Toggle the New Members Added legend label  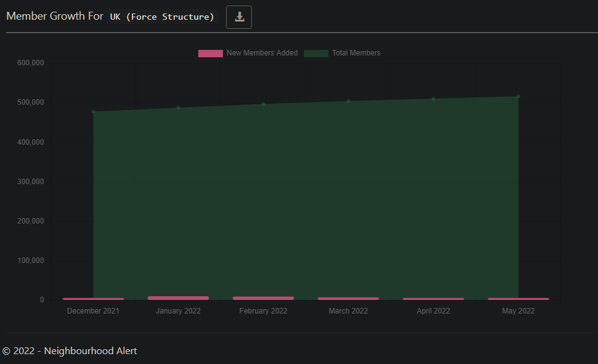(x=262, y=53)
